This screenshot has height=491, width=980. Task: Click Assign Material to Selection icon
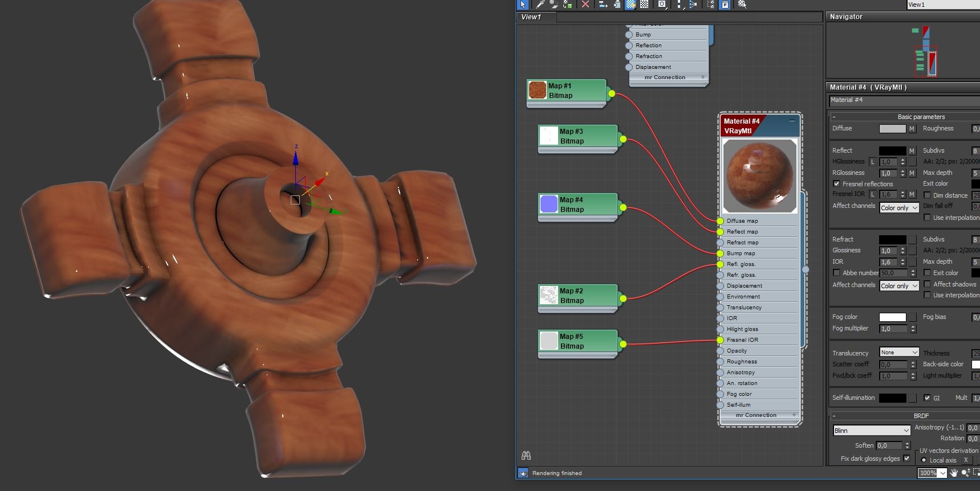(x=567, y=5)
